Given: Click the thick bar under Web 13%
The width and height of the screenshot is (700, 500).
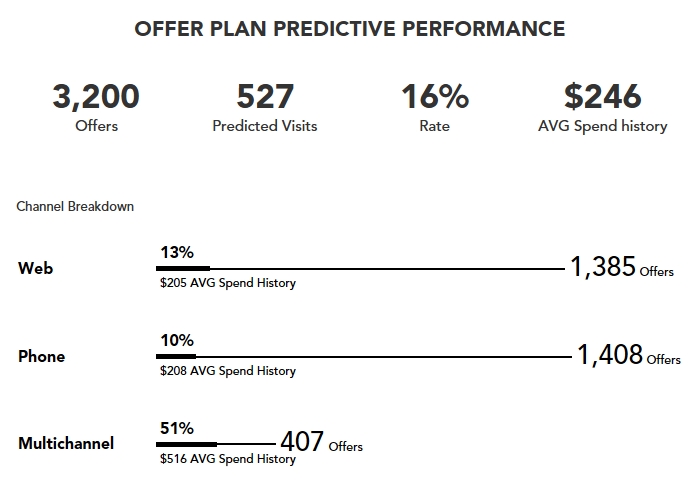Looking at the screenshot, I should pyautogui.click(x=185, y=269).
